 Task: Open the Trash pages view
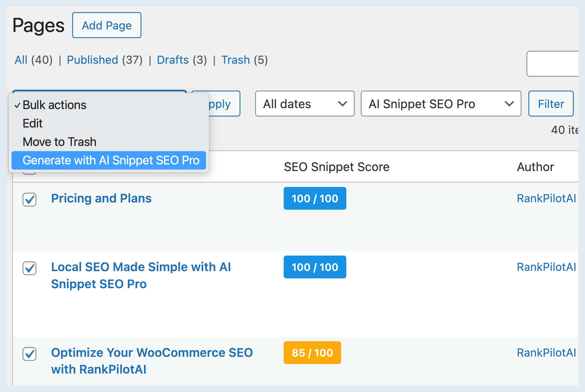pos(236,60)
